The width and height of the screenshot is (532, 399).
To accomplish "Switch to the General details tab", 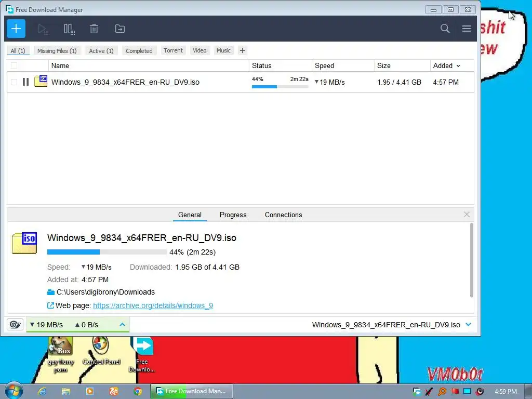I will [x=190, y=215].
